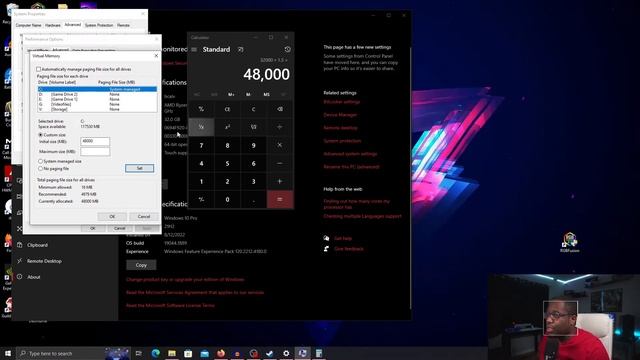Select drive C: row in paging list
The image size is (640, 360).
97,89
